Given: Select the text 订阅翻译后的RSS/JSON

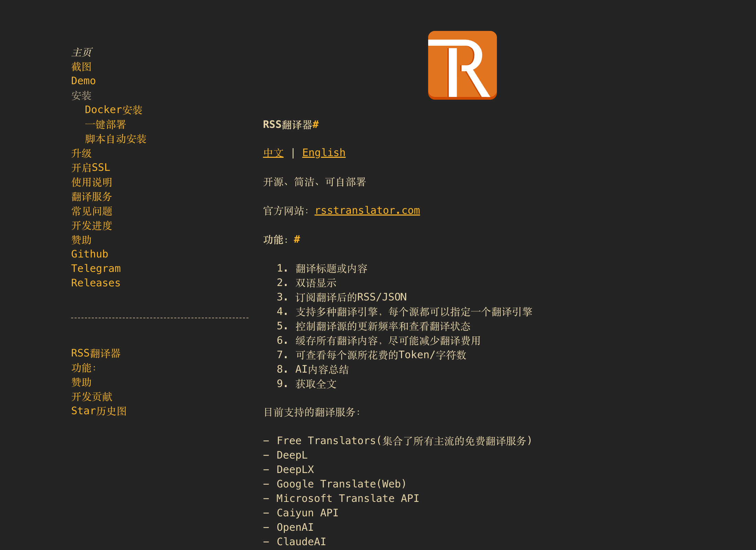Looking at the screenshot, I should click(x=351, y=297).
